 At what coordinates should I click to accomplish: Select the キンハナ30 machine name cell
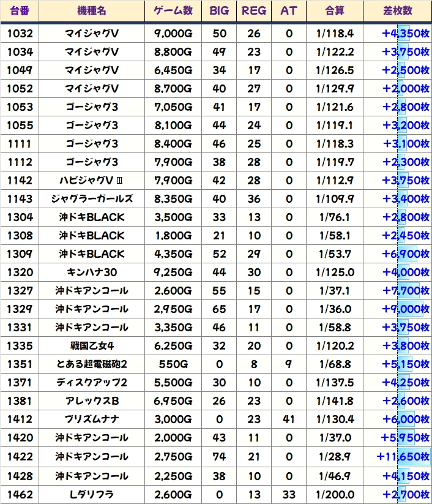click(x=92, y=273)
